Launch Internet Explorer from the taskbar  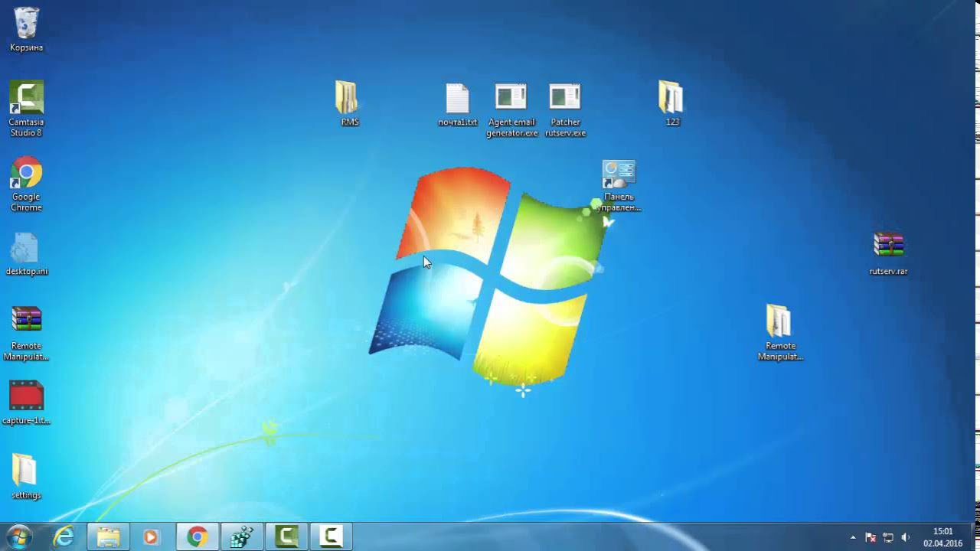click(x=64, y=537)
